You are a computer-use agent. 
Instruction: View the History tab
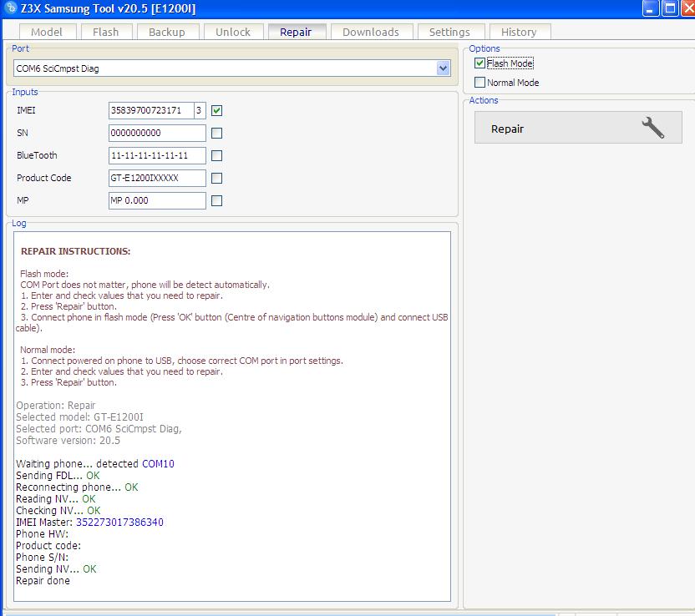(519, 32)
